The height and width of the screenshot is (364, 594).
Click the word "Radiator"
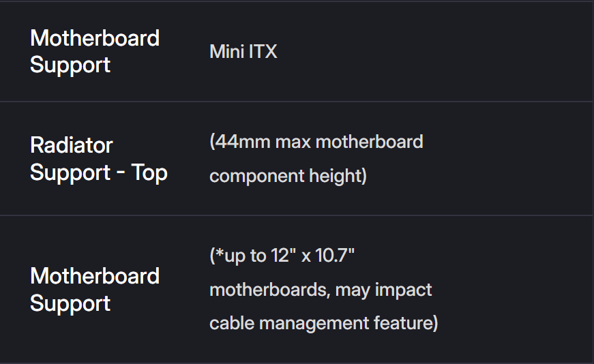click(72, 145)
